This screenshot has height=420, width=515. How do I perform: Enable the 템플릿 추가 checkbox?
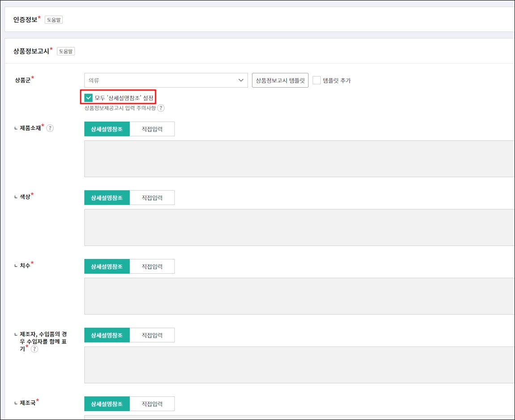pos(317,80)
